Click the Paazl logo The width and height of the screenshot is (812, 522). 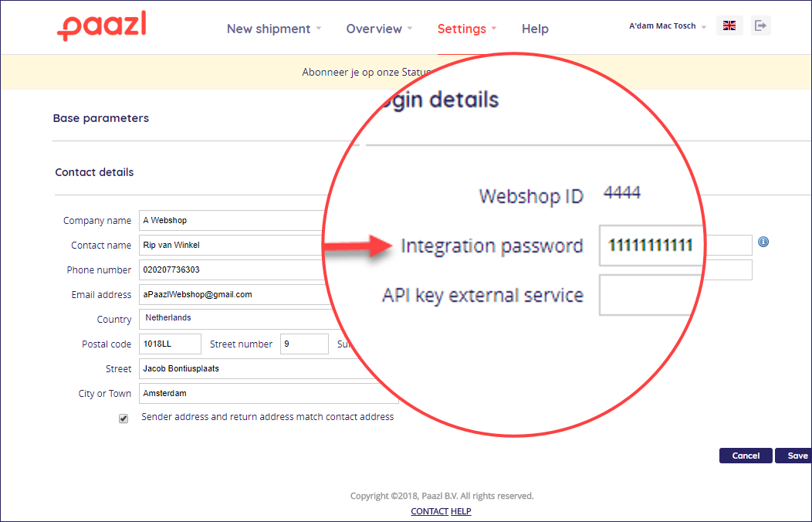tap(102, 26)
